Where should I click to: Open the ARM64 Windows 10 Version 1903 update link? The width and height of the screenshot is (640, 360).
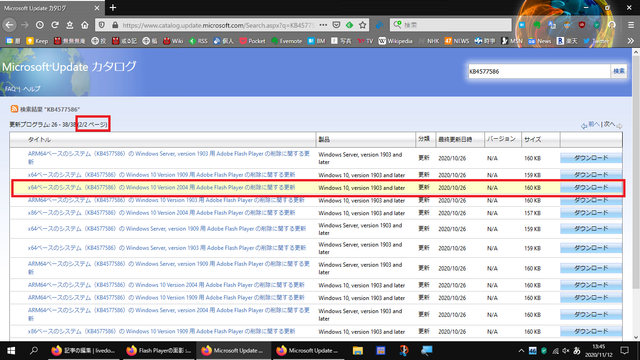point(166,200)
